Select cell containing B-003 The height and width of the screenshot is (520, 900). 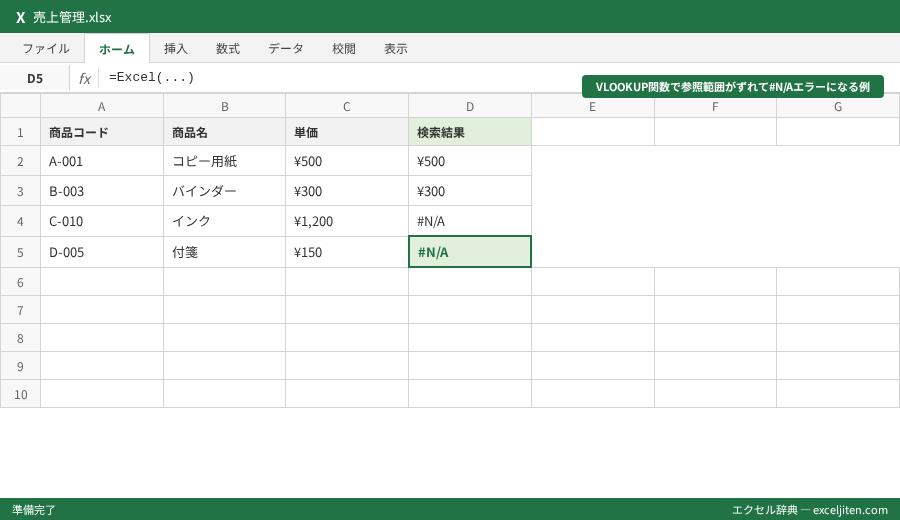102,191
